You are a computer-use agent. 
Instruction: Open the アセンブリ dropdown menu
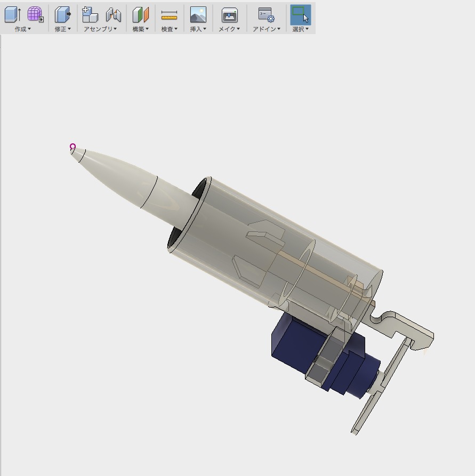101,29
